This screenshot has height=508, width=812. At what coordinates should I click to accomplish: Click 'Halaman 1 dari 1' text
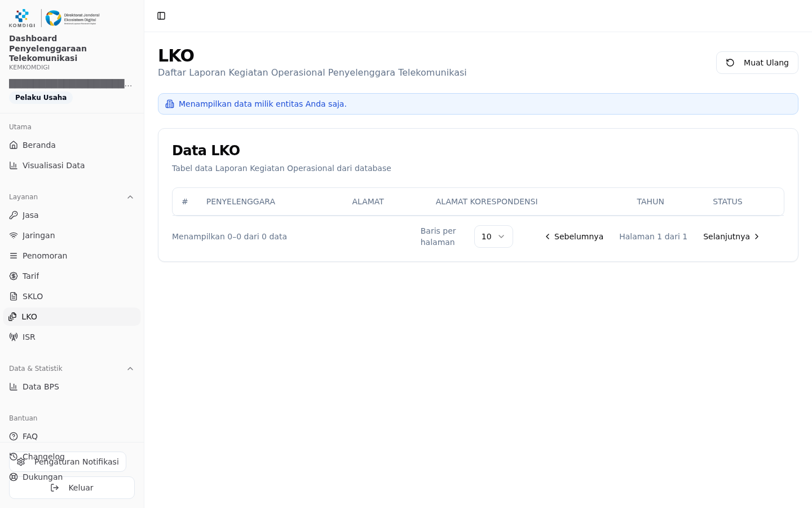653,237
